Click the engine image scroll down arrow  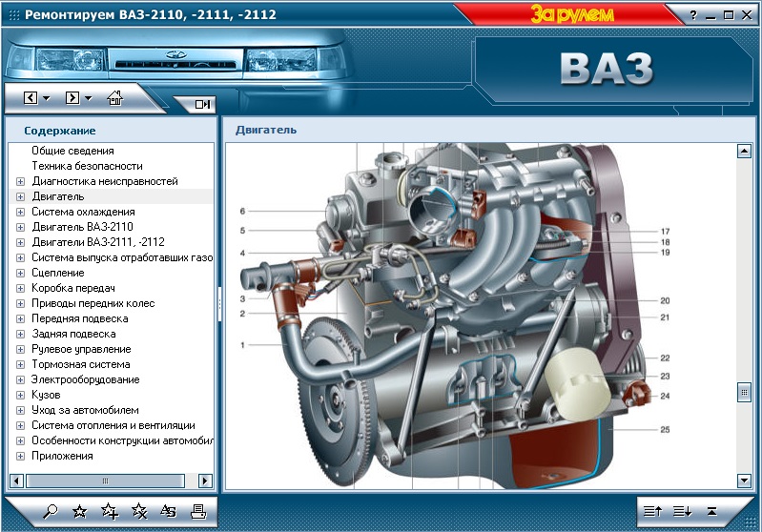[x=744, y=481]
